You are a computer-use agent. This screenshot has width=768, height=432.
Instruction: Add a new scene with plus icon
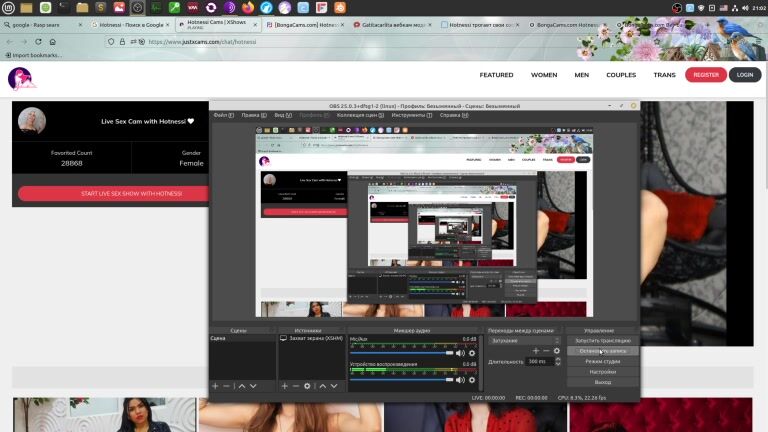(215, 386)
